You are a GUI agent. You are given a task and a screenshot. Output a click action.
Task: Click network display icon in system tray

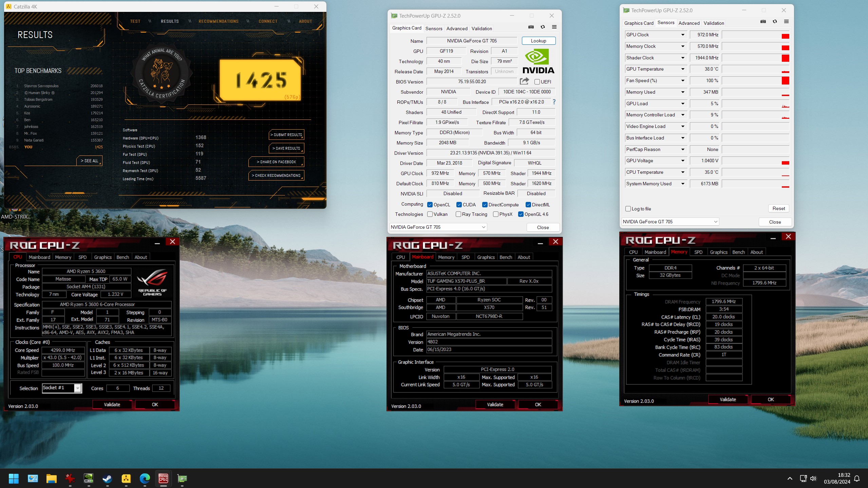pos(803,478)
